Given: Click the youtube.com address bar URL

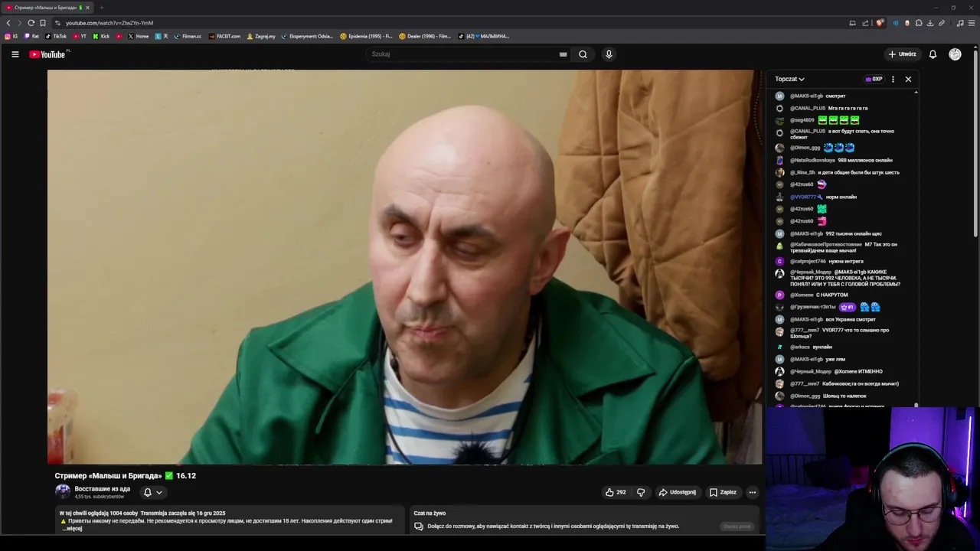Looking at the screenshot, I should pos(109,23).
